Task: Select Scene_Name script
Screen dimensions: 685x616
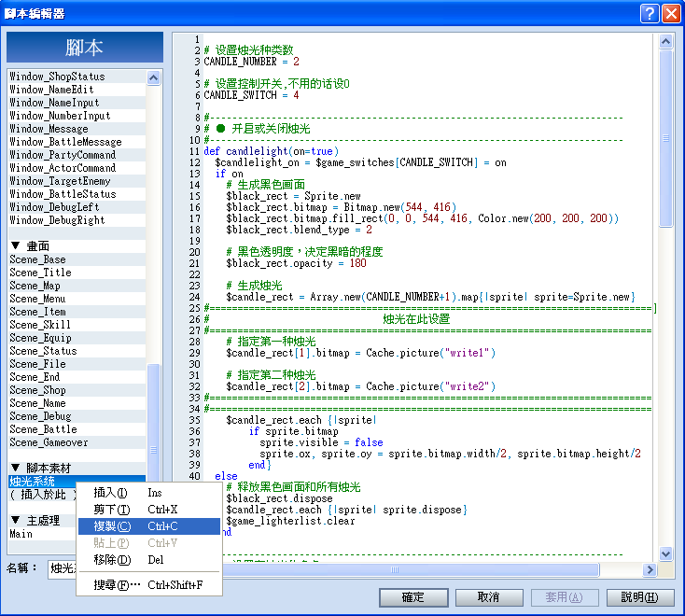Action: tap(77, 403)
